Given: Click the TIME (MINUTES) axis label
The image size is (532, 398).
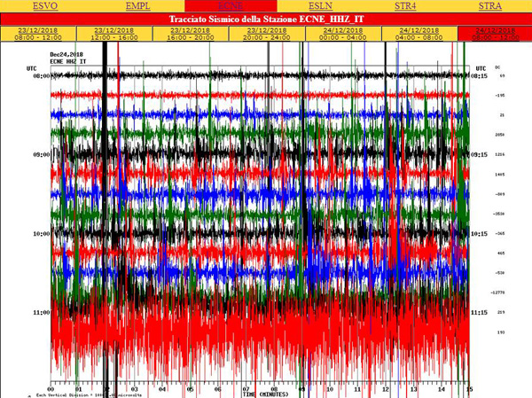Looking at the screenshot, I should coord(263,393).
